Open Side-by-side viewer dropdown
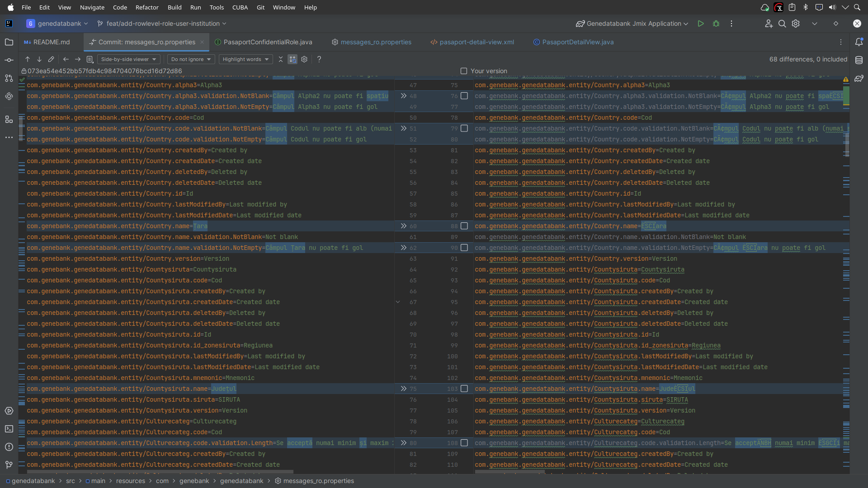This screenshot has height=488, width=868. [128, 59]
